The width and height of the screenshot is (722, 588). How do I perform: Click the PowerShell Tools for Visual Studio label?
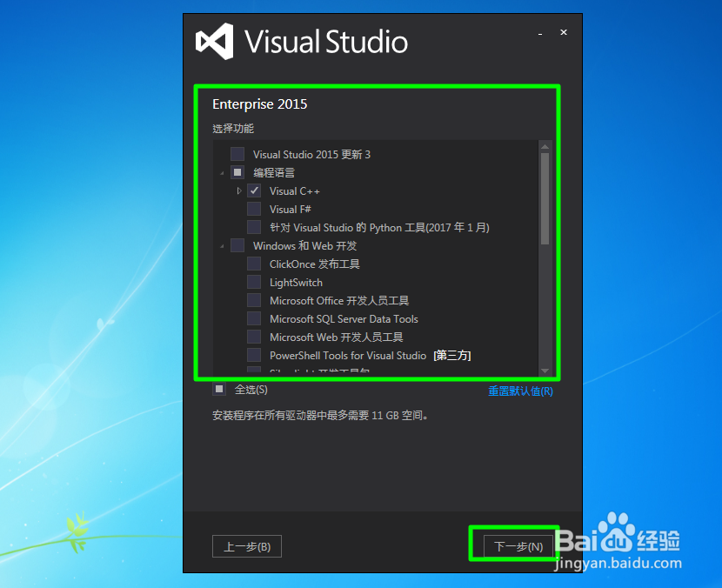348,356
